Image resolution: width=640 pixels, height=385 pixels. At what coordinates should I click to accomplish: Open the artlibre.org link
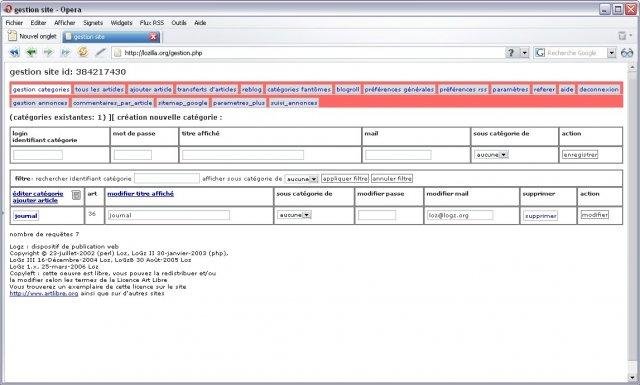click(44, 294)
